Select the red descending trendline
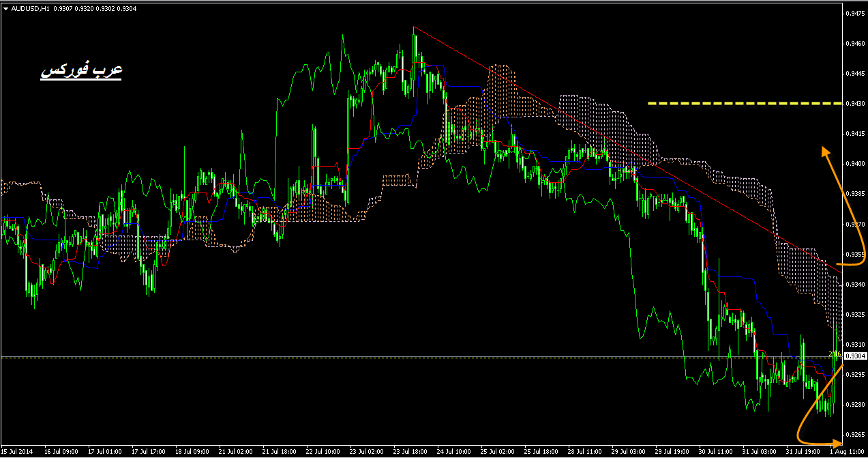This screenshot has width=868, height=458. (x=628, y=149)
